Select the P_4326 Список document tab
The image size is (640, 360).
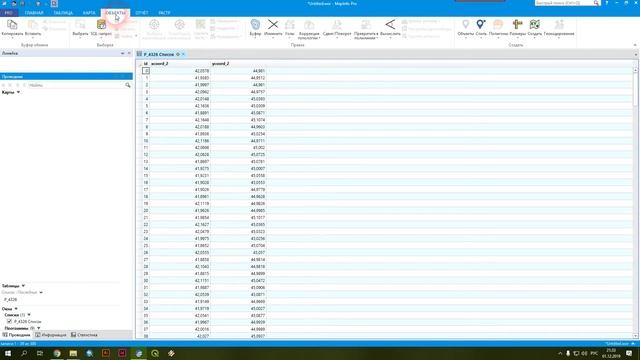158,54
